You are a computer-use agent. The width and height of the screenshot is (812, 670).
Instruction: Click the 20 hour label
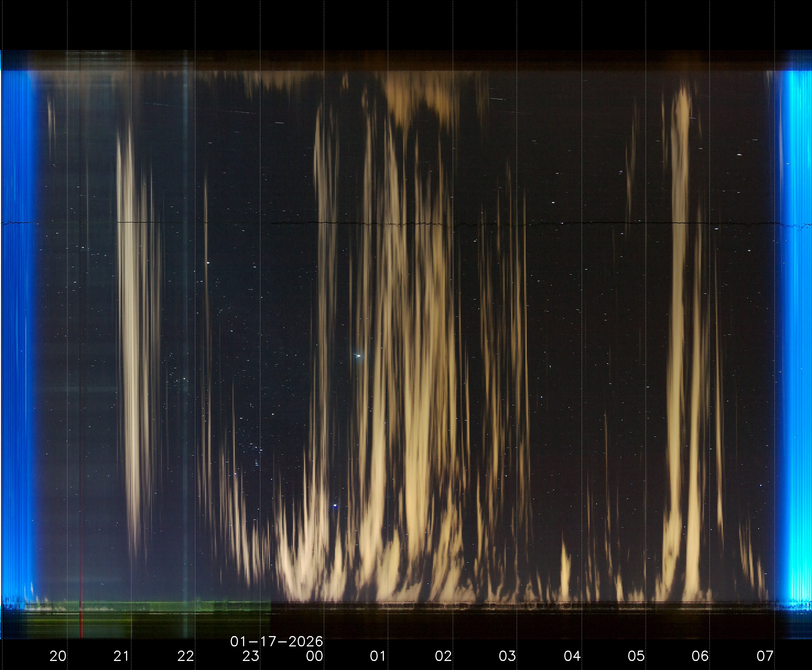click(x=58, y=656)
